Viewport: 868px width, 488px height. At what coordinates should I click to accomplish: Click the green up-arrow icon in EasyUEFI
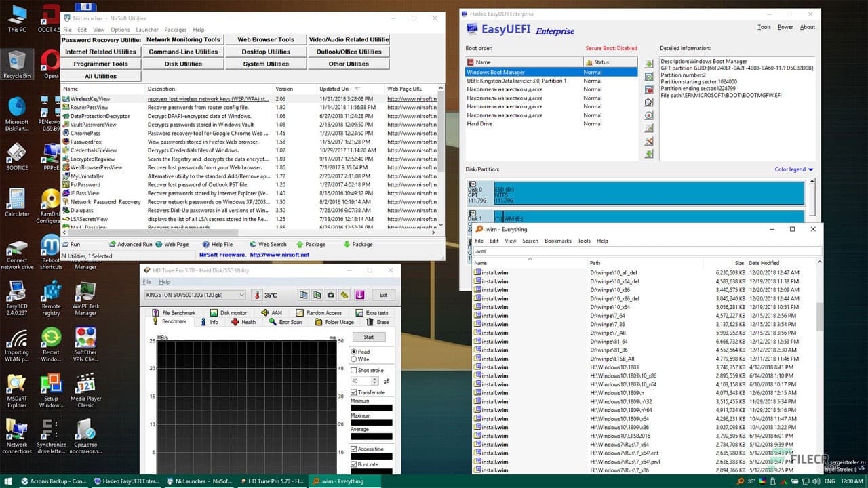(x=649, y=64)
